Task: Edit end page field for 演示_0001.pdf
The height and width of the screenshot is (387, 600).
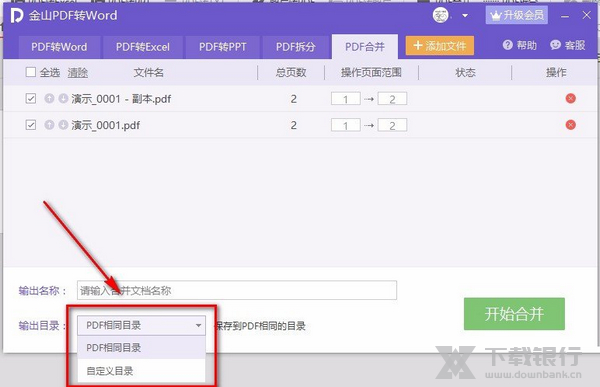Action: point(392,125)
